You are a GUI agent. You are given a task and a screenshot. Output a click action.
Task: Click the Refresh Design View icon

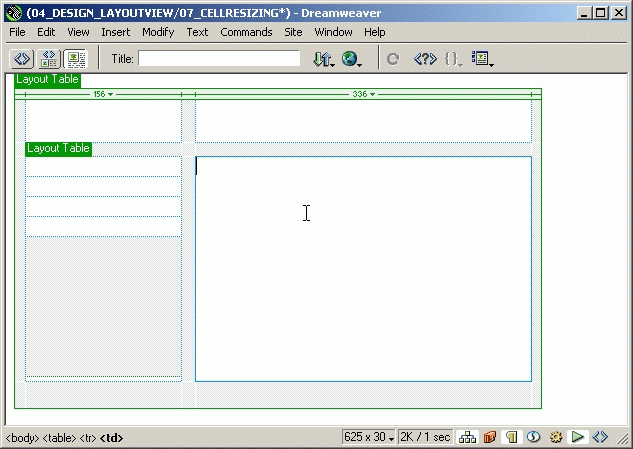point(393,59)
